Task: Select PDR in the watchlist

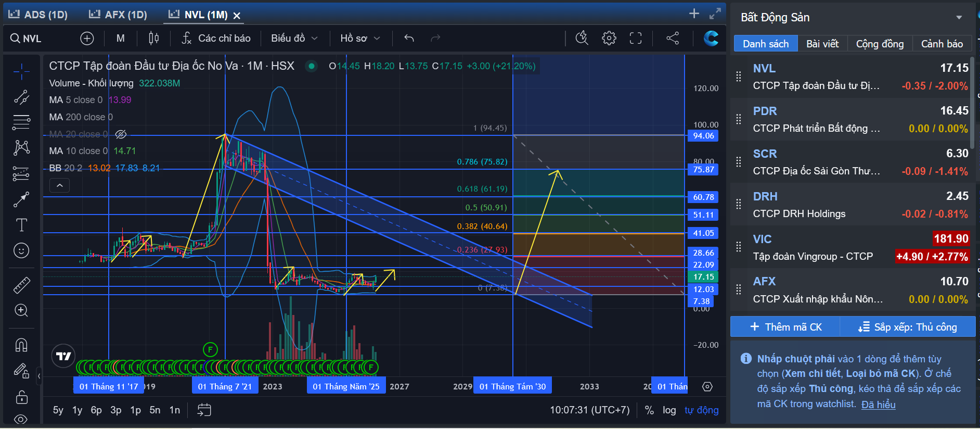Action: [851, 119]
